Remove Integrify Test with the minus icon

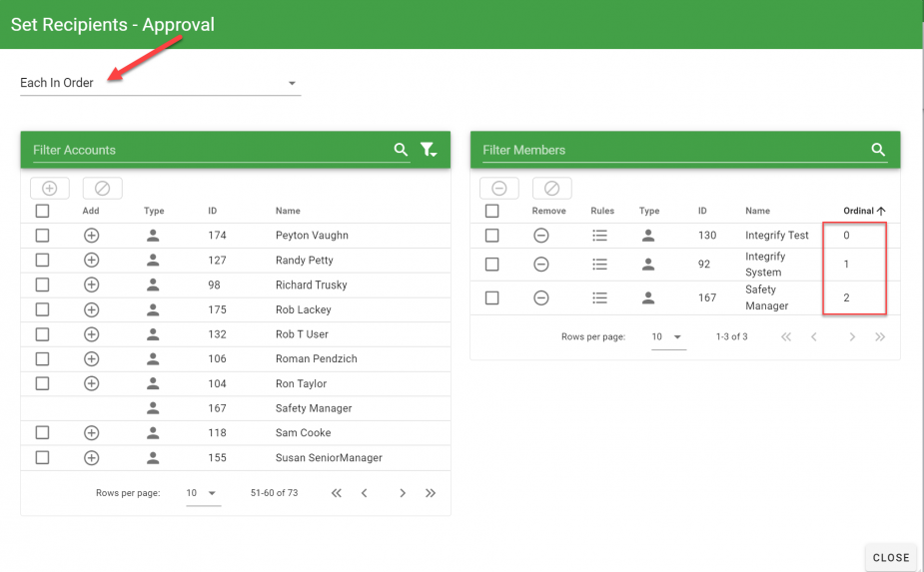[x=540, y=236]
